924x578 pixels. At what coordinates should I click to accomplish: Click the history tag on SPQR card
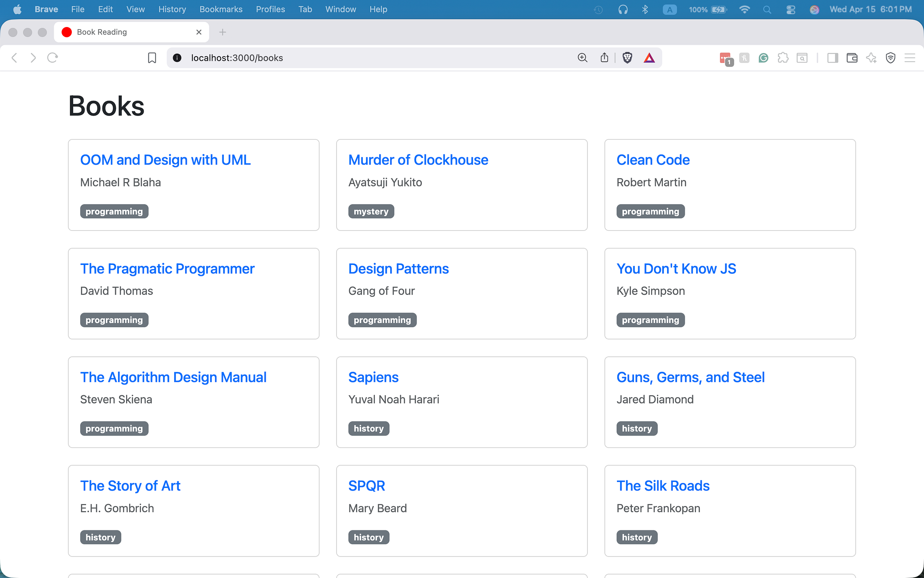pyautogui.click(x=369, y=537)
